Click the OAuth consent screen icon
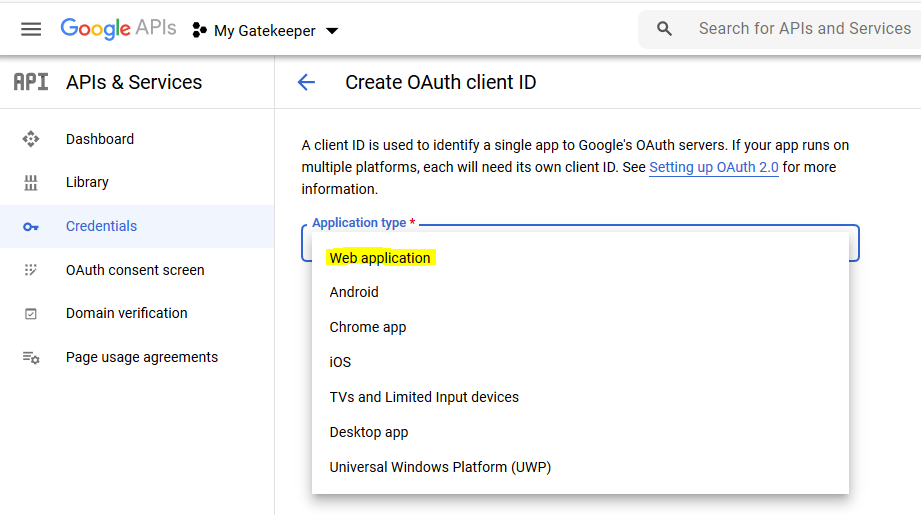 31,270
